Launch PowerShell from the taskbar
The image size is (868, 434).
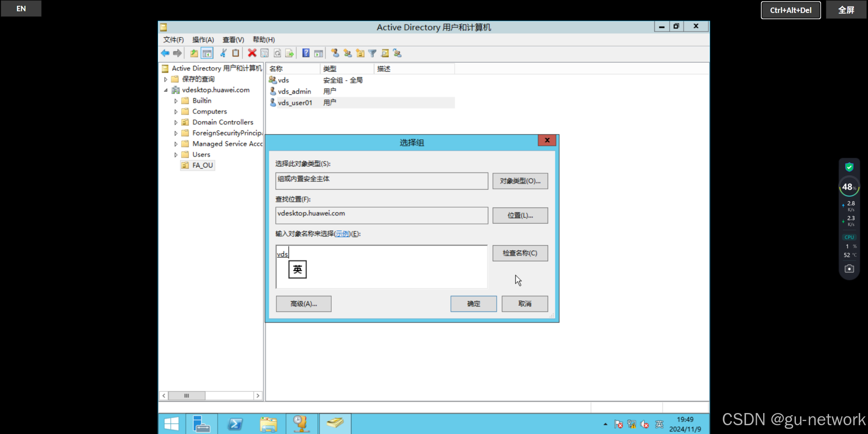[x=235, y=424]
